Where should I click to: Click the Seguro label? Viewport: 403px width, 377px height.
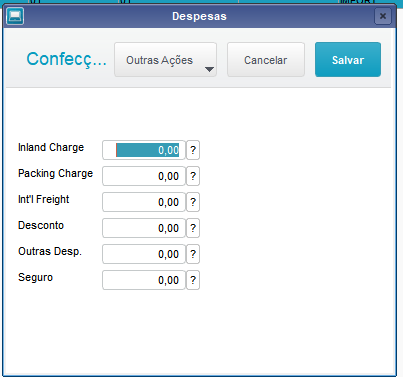[35, 277]
